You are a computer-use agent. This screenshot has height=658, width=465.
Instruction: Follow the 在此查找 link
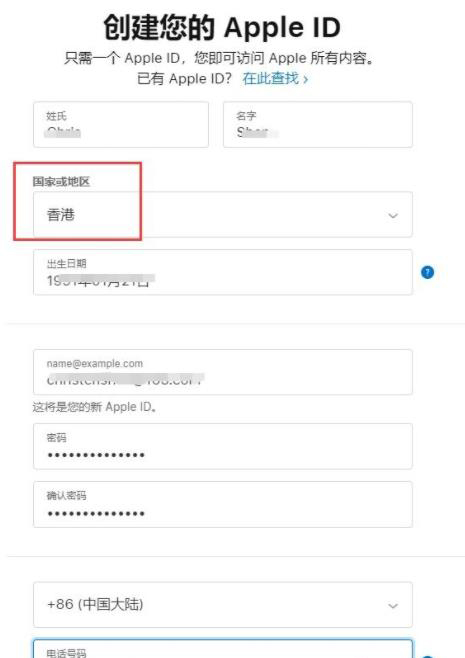click(x=275, y=78)
